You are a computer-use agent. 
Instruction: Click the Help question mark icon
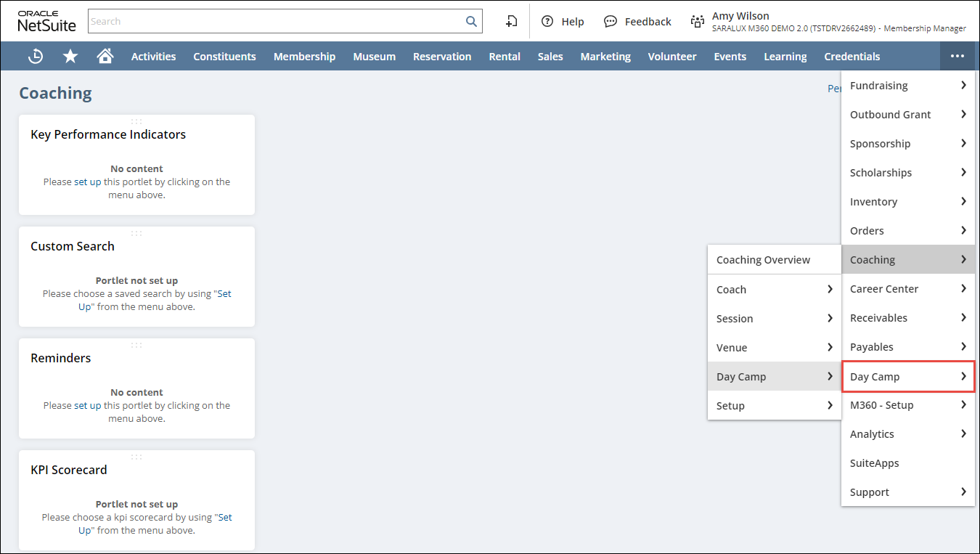coord(547,22)
